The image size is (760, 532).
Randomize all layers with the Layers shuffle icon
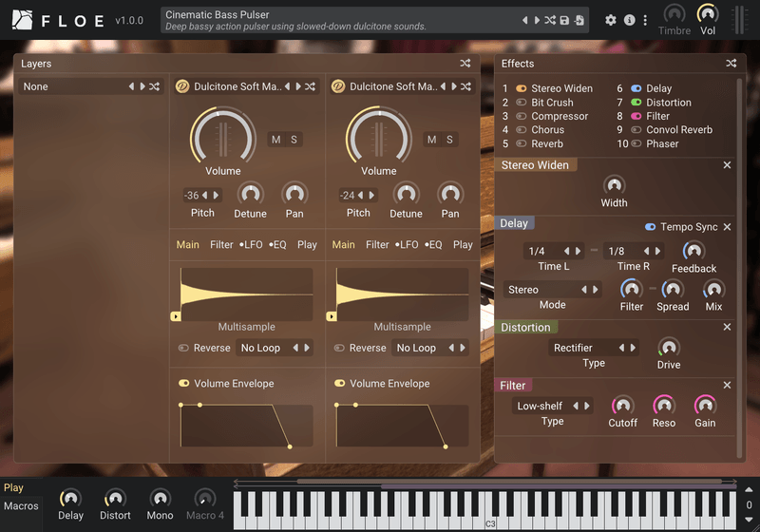pos(465,64)
